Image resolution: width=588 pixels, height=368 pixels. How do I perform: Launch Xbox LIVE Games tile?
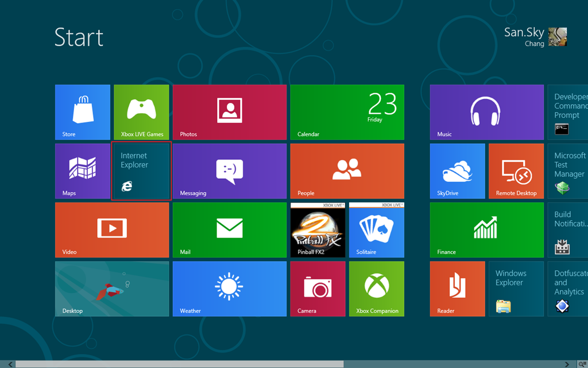pyautogui.click(x=141, y=112)
